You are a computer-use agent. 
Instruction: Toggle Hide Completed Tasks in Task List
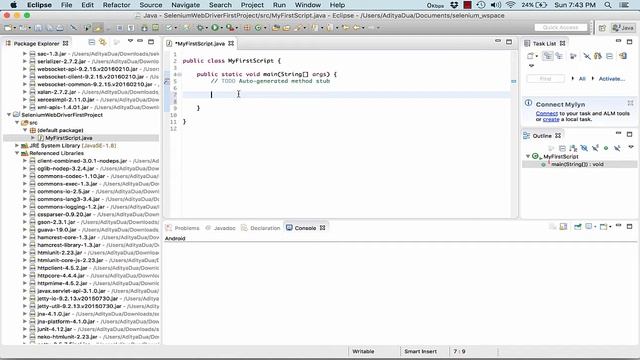point(587,56)
